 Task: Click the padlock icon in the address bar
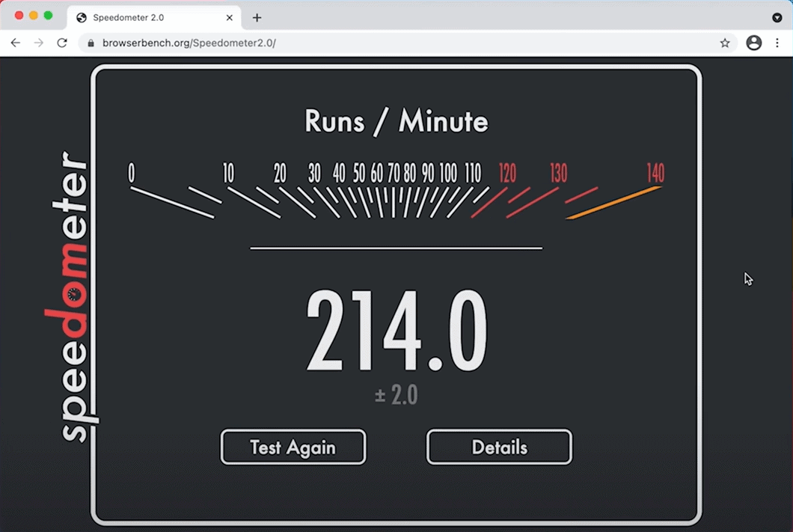91,43
